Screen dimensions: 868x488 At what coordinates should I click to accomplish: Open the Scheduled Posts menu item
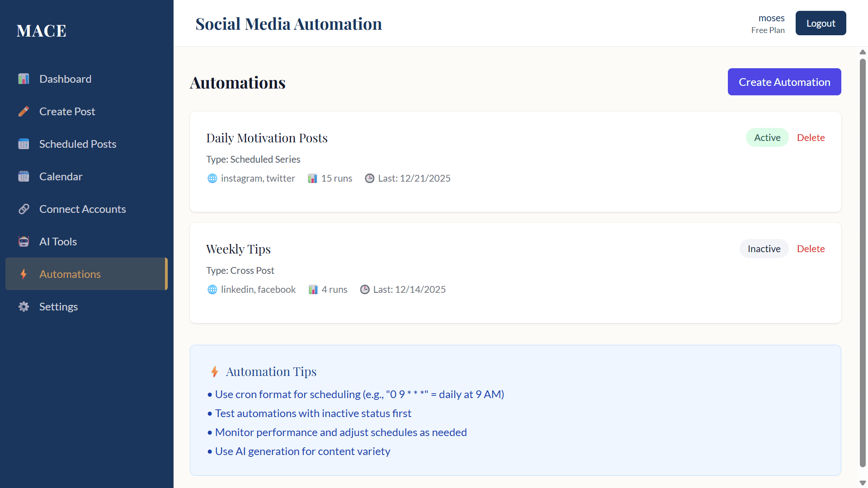(78, 144)
